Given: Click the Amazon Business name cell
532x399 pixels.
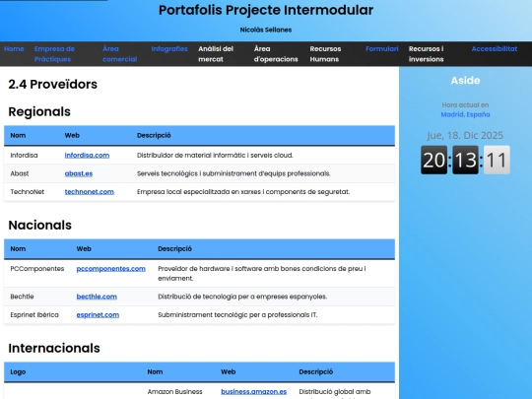Looking at the screenshot, I should (174, 391).
